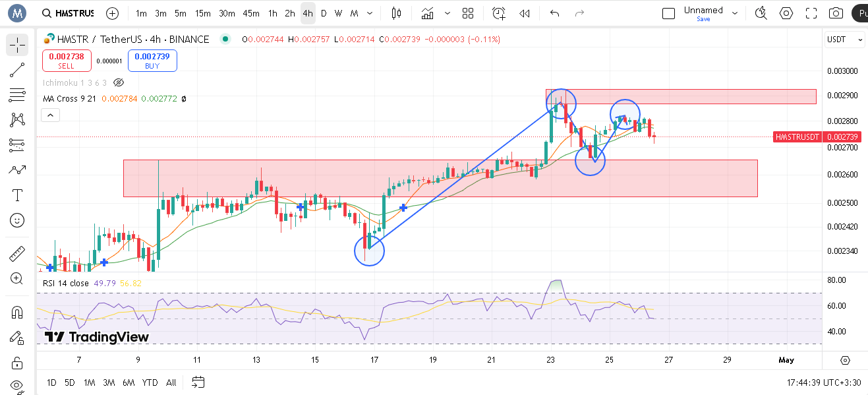This screenshot has width=868, height=395.
Task: Select the trend line drawing tool
Action: 17,70
